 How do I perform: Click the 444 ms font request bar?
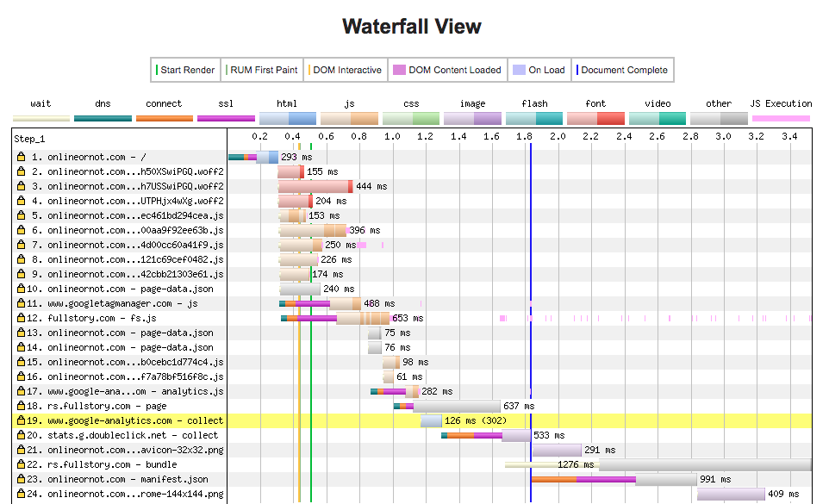click(x=315, y=186)
